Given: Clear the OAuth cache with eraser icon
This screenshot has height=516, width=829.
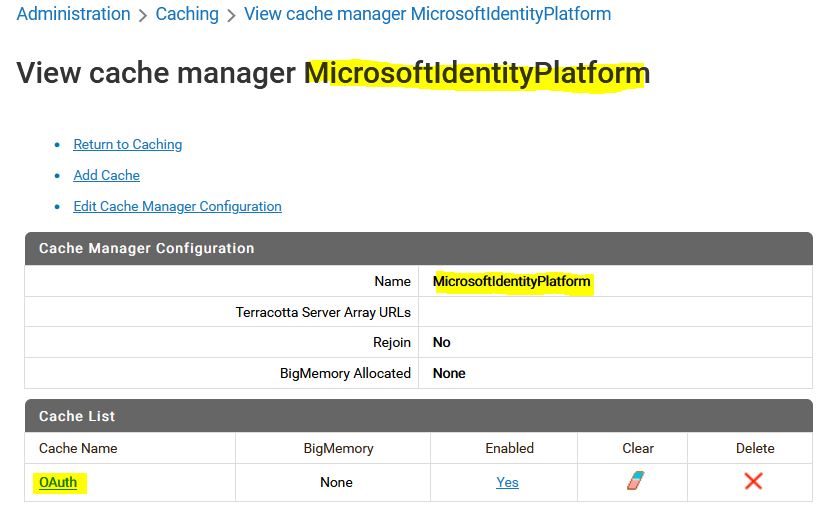Looking at the screenshot, I should [x=636, y=481].
